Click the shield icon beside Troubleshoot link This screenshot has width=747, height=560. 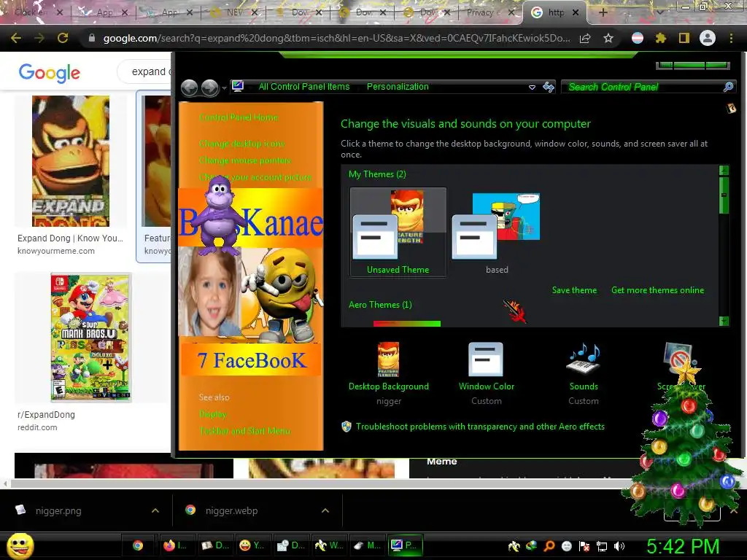click(347, 426)
